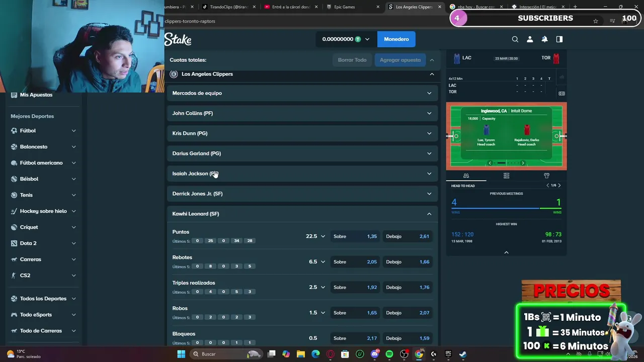Open the scoreboard icon below the chart icon

pos(561,93)
